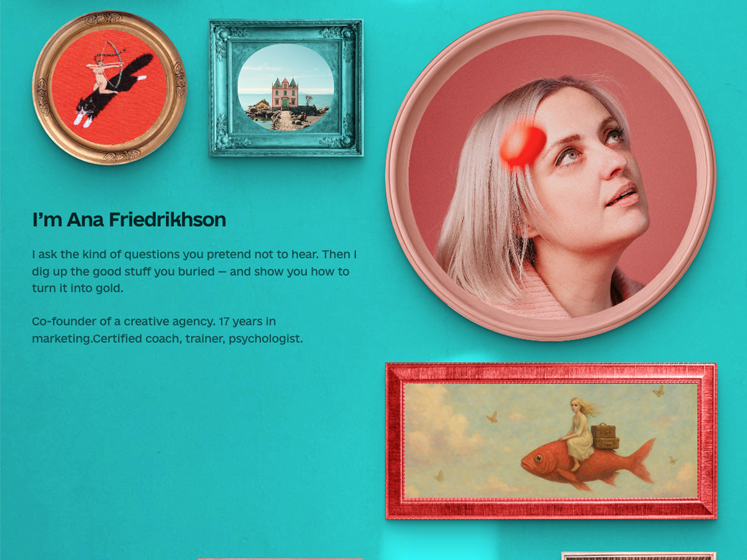Select the large round portrait of Ana
The image size is (747, 560).
coord(550,176)
